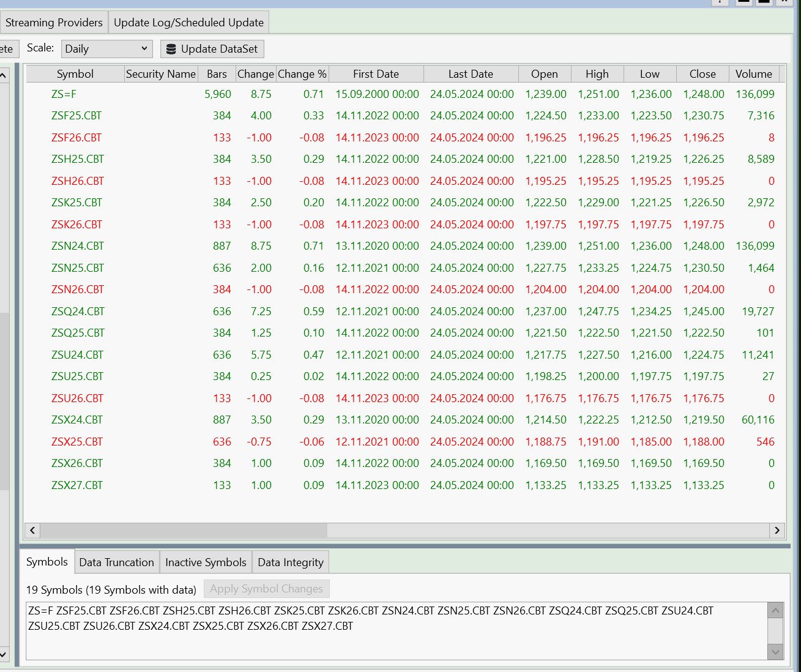Open the Scale dropdown set to Daily
Screen dimensions: 801x672
106,49
